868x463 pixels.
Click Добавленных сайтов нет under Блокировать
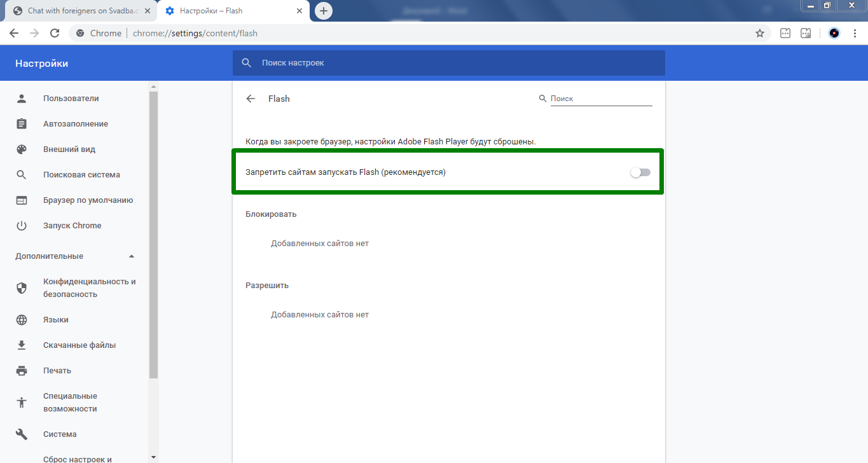click(320, 244)
